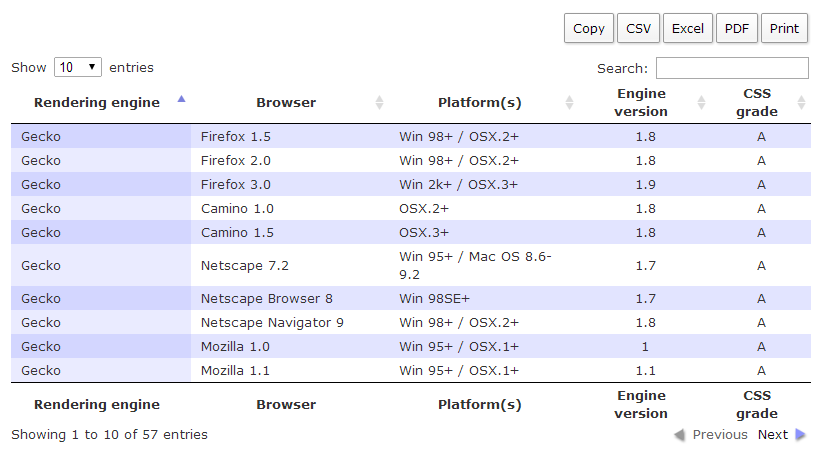Export the table as PDF

click(736, 28)
